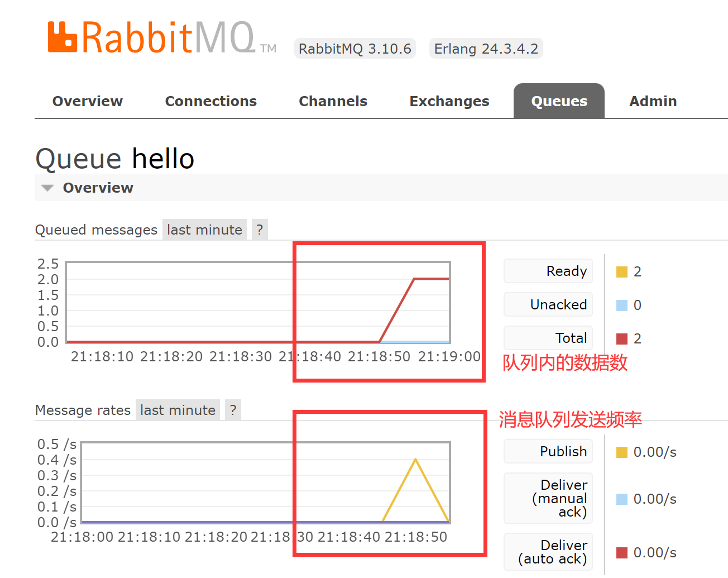728x578 pixels.
Task: Click the Deliver (manual ack) label
Action: (x=548, y=498)
